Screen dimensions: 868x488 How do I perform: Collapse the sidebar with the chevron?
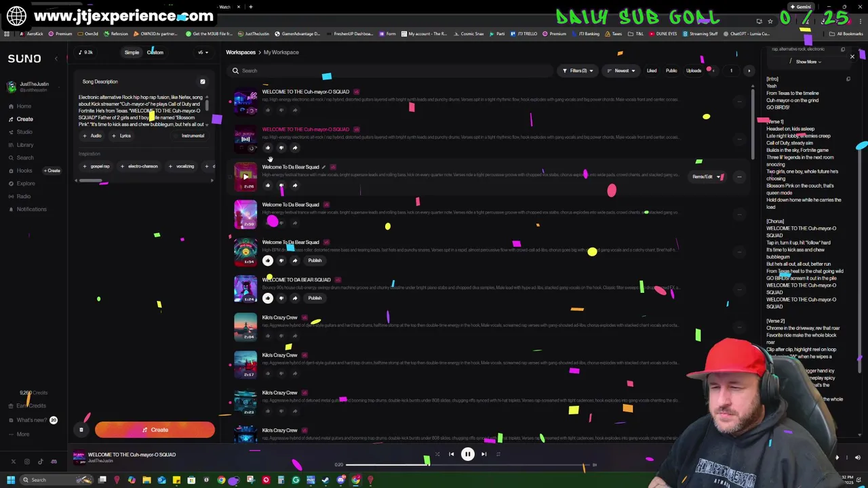[56, 59]
